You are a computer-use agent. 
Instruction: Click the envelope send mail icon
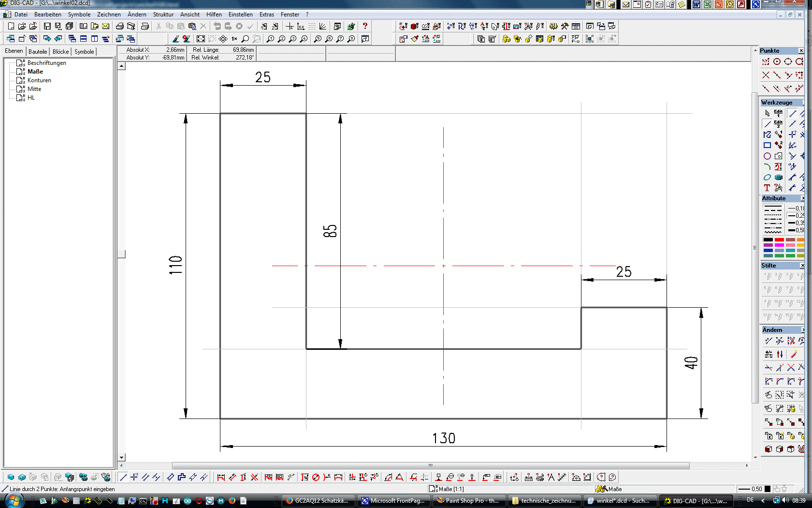[106, 26]
